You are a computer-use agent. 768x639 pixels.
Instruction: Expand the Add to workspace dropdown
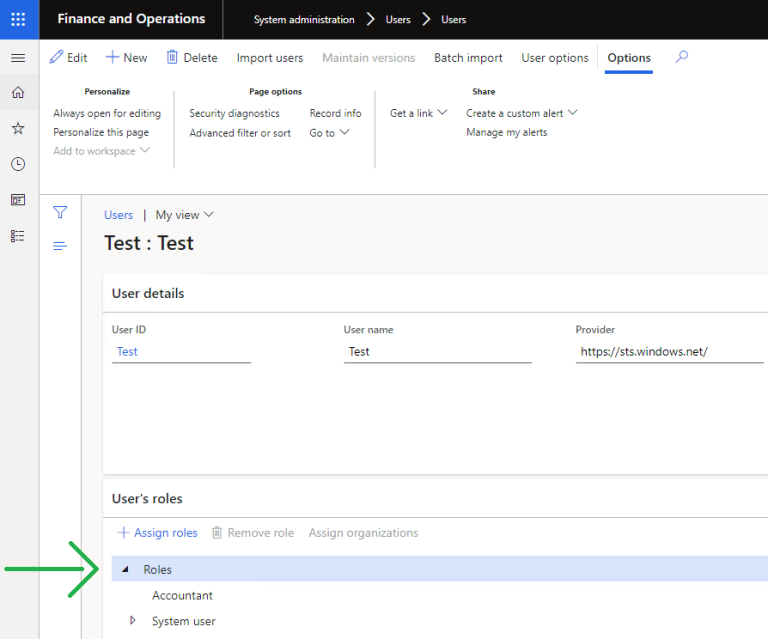click(101, 151)
